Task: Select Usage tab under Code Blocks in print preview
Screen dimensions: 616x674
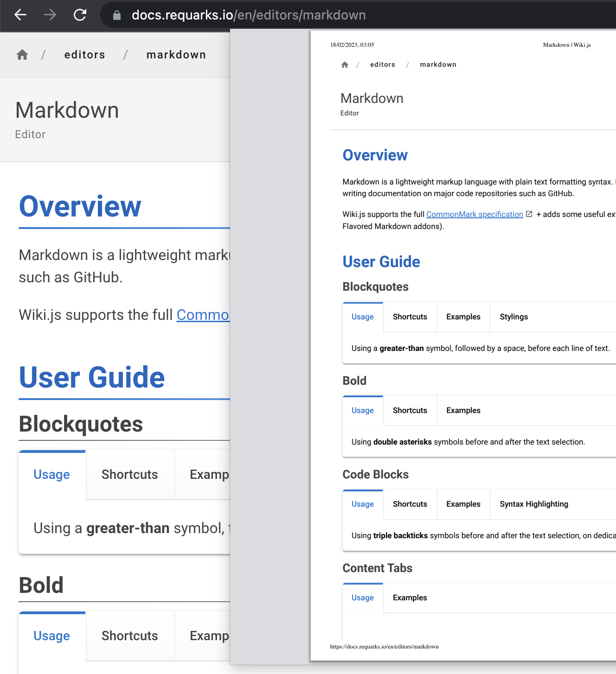Action: tap(363, 504)
